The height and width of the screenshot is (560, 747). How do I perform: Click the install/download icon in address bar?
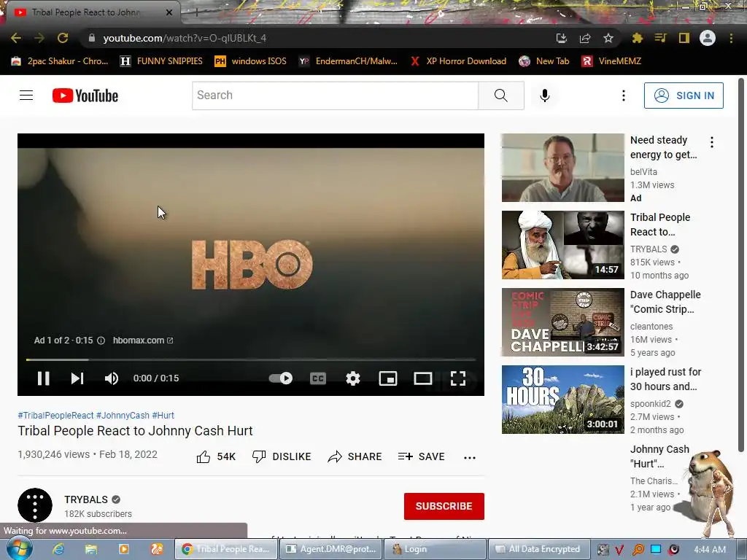click(561, 38)
